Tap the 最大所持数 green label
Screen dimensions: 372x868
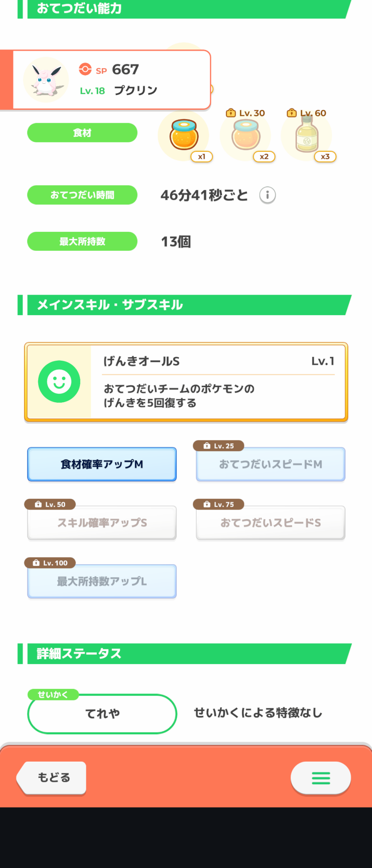[x=82, y=241]
